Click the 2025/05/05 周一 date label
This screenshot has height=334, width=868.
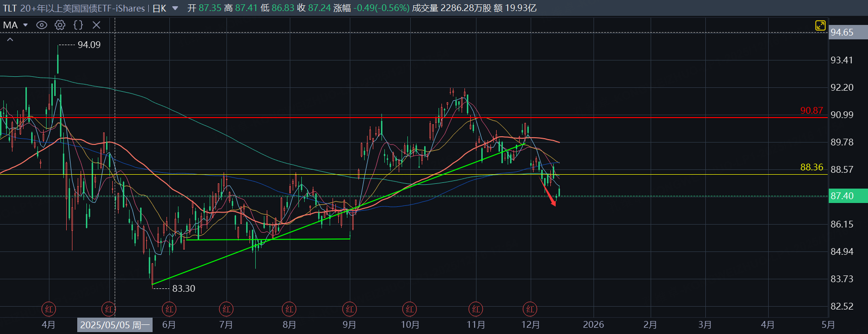tap(115, 325)
